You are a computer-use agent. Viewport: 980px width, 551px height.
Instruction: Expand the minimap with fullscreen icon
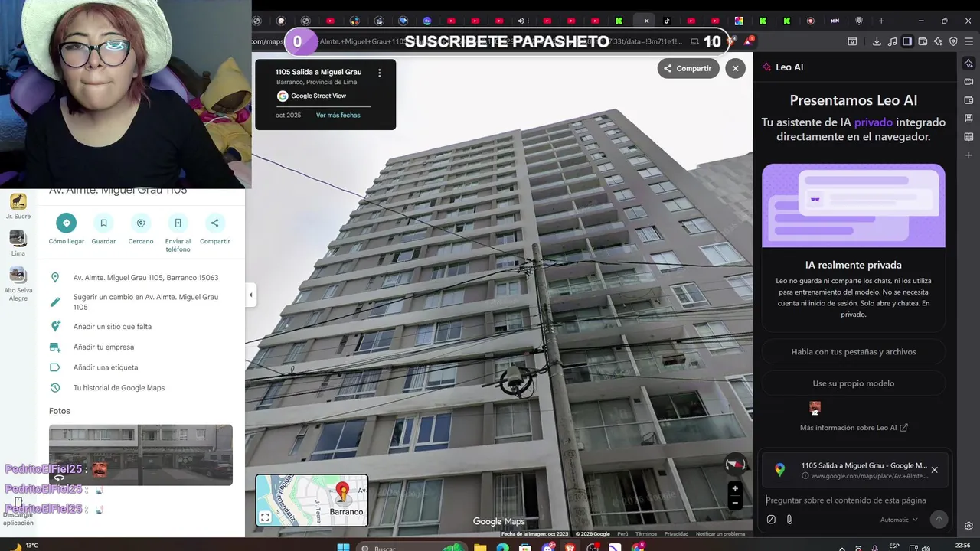click(x=265, y=517)
